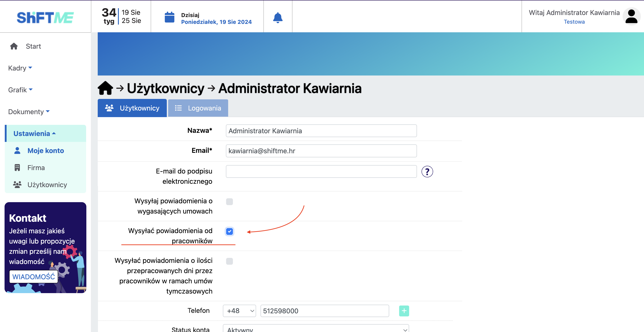Click the Użytkownicy group icon in sidebar
644x332 pixels.
click(x=17, y=185)
